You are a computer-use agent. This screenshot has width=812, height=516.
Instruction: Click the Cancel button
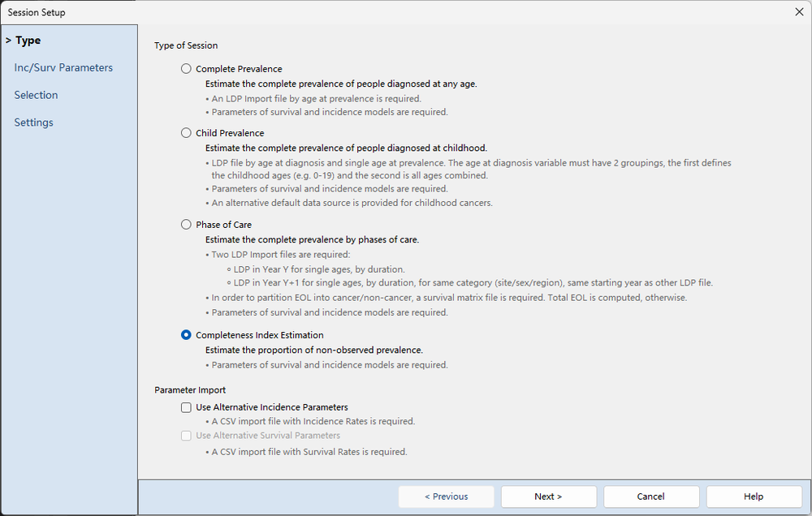(x=651, y=497)
